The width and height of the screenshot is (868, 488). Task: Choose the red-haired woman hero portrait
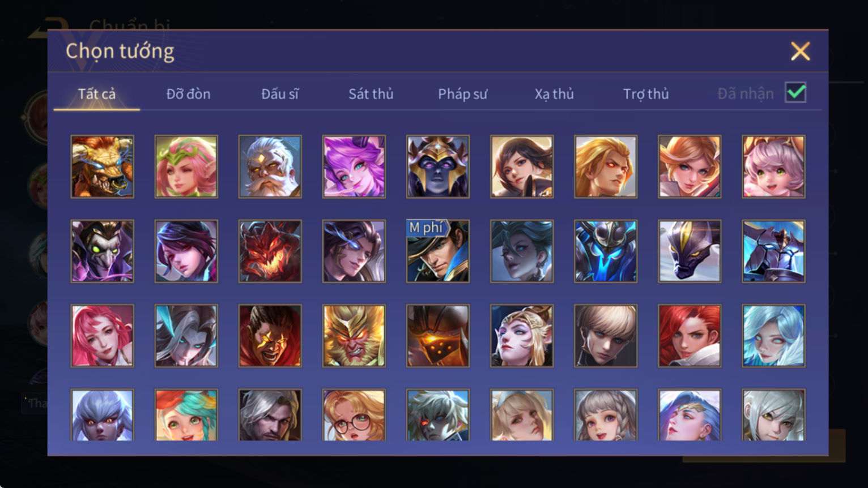tap(690, 336)
